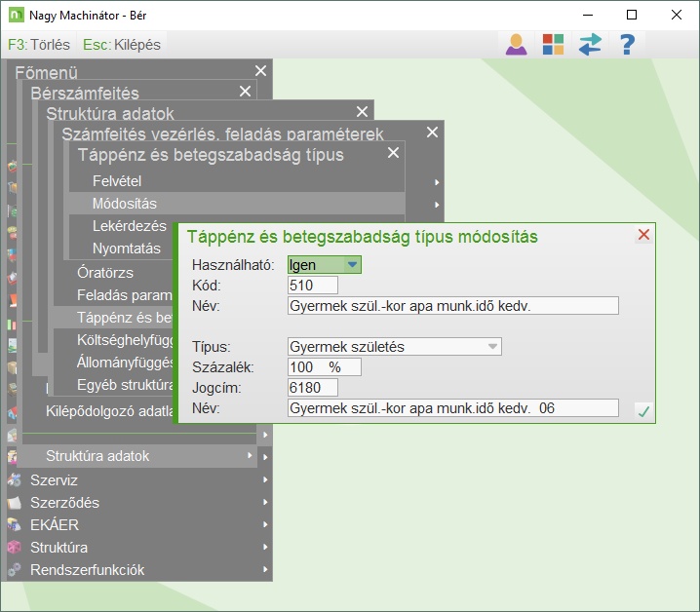Click the EKÁER truck icon
The height and width of the screenshot is (612, 700).
coord(14,525)
